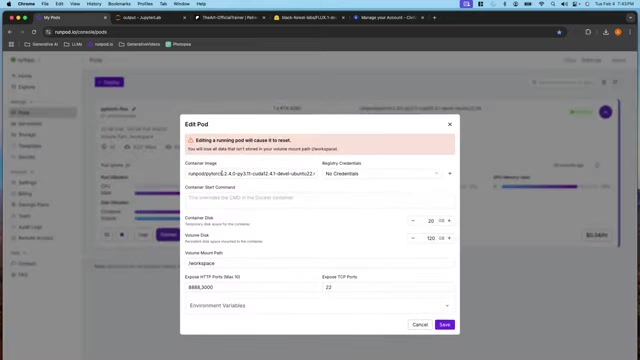640x360 pixels.
Task: Open the Profiles menu in menu bar
Action: [x=145, y=4]
